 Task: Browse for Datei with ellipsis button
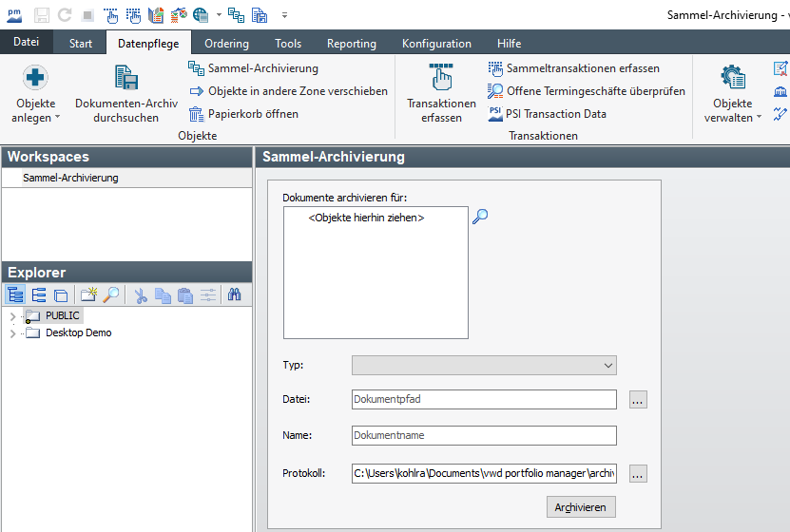[638, 400]
